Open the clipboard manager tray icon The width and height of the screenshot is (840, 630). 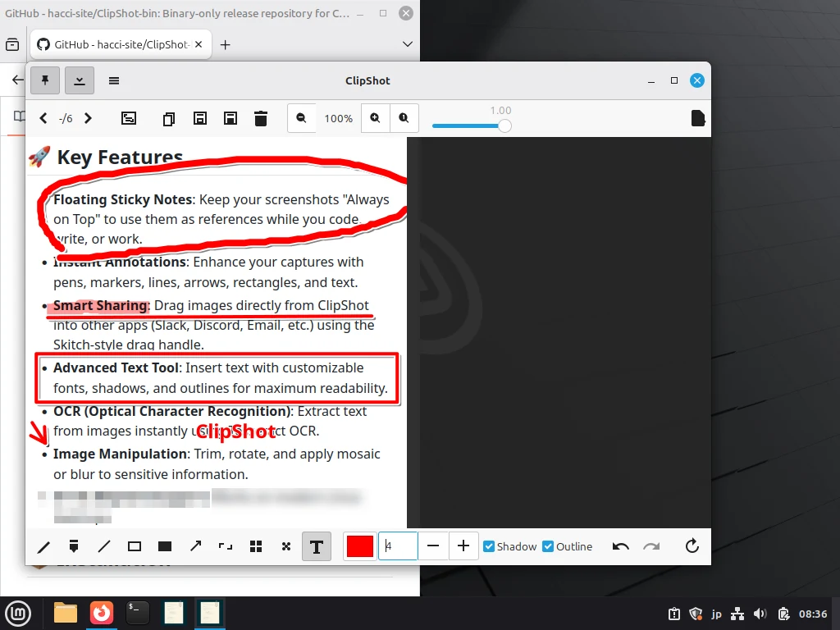coord(674,614)
